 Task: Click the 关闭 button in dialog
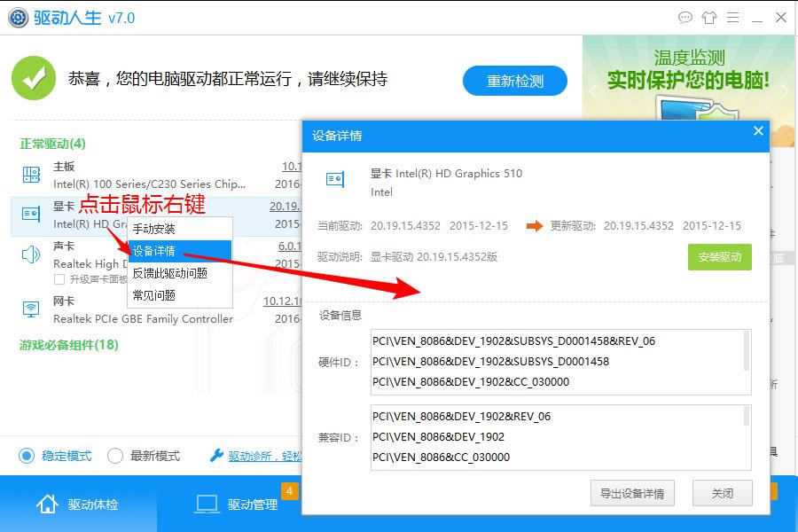pyautogui.click(x=722, y=493)
